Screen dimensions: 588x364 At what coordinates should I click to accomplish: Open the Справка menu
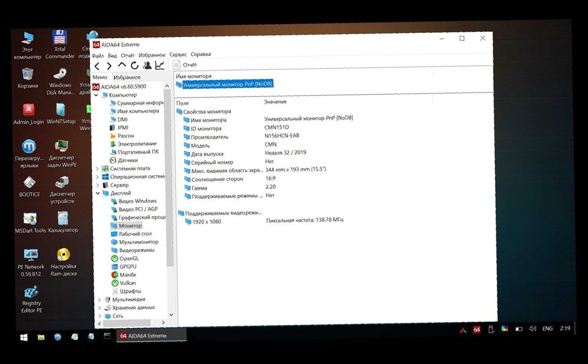(201, 54)
